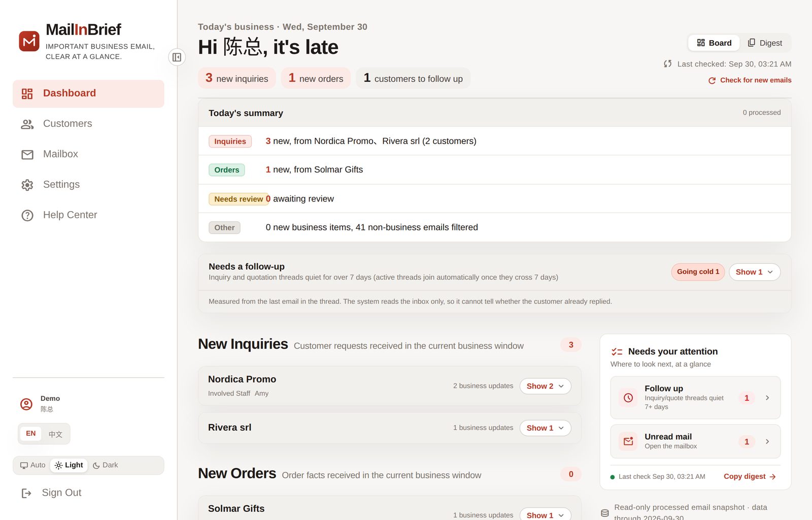Expand Needs a follow-up with Show 1
Image resolution: width=812 pixels, height=520 pixels.
point(755,272)
